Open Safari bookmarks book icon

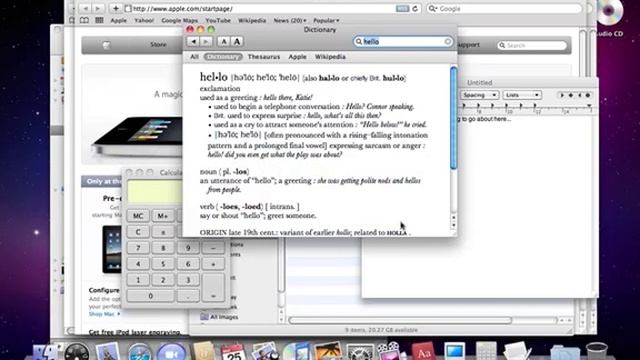[x=84, y=20]
